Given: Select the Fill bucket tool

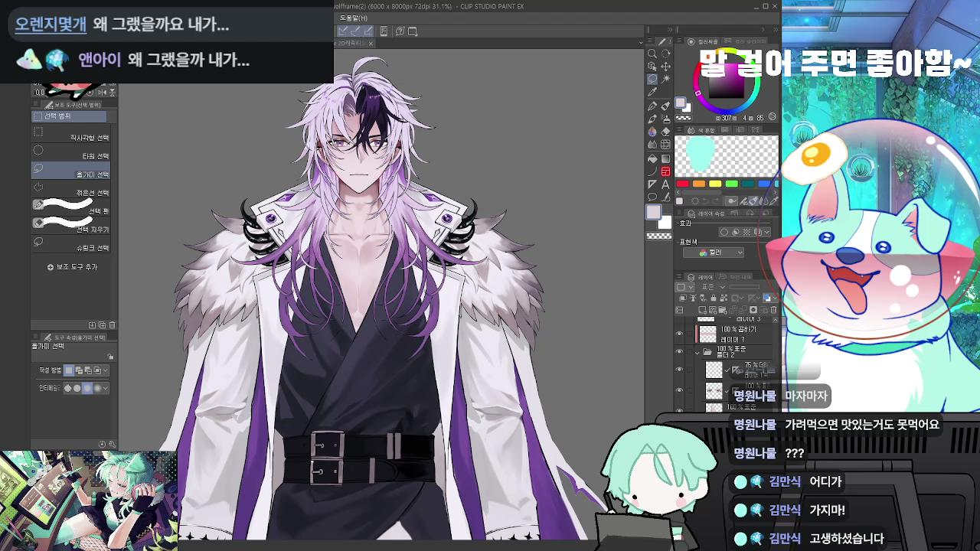Looking at the screenshot, I should (x=652, y=158).
